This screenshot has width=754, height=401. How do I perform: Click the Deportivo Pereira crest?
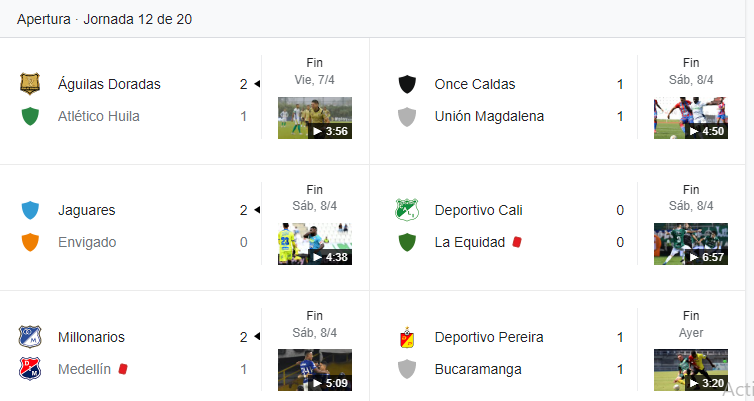[407, 337]
